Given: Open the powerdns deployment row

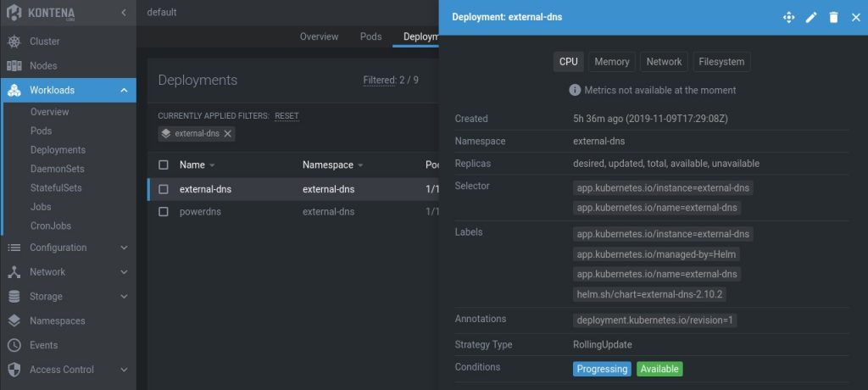Looking at the screenshot, I should 293,212.
